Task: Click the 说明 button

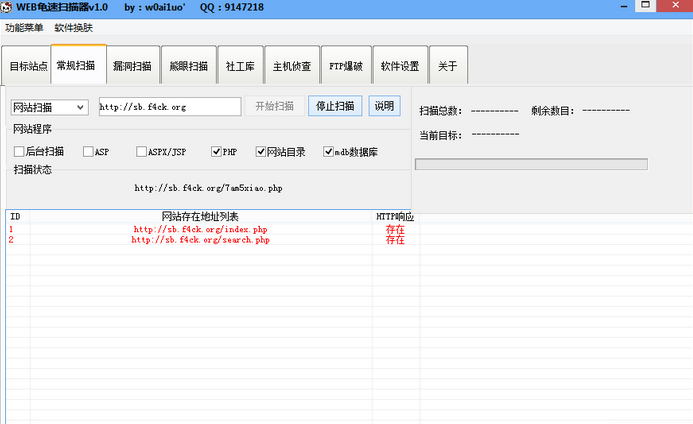Action: (383, 107)
